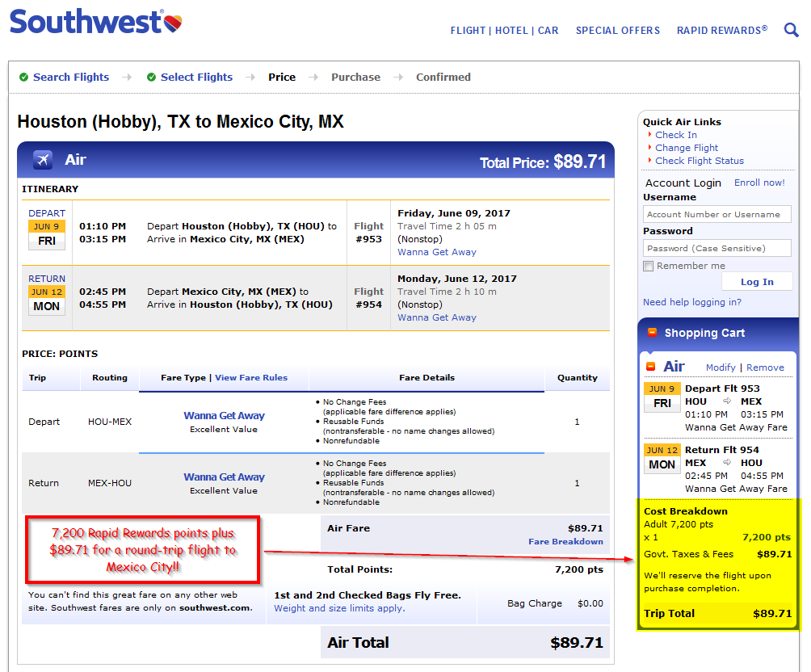Open RAPID REWARDS menu
Viewport: 811px width, 672px height.
(722, 31)
